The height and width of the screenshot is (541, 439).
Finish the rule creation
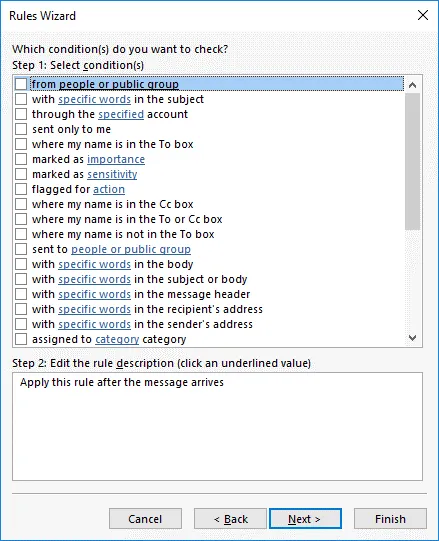click(x=390, y=519)
